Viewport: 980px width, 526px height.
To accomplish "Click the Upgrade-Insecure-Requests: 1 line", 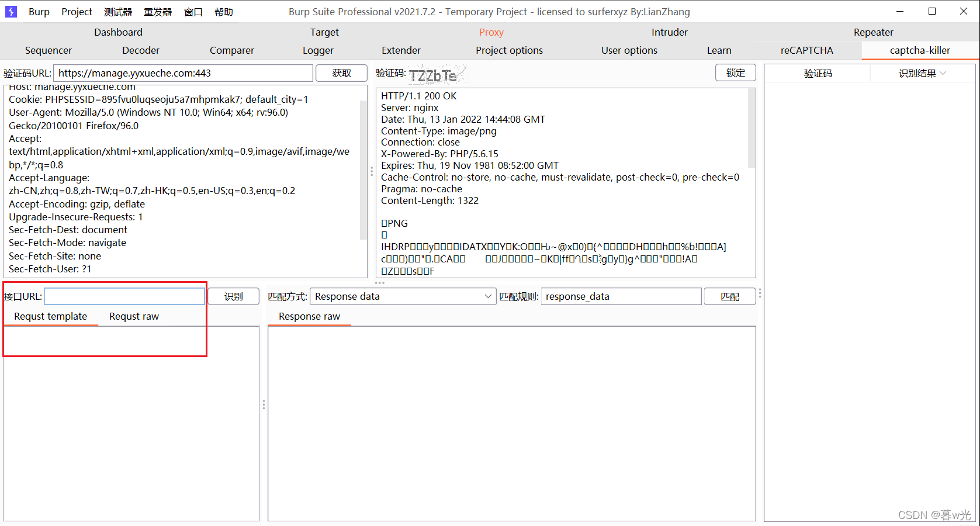I will coord(75,217).
